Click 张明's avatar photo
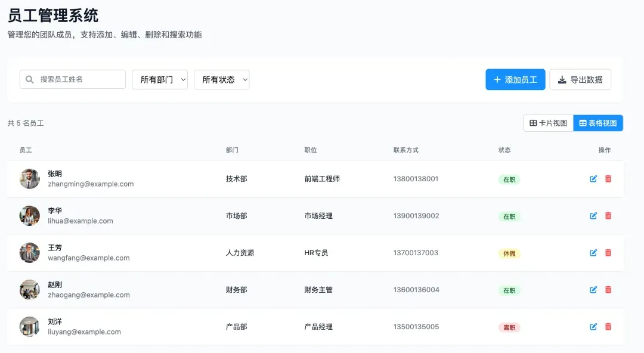The image size is (644, 353). click(30, 179)
